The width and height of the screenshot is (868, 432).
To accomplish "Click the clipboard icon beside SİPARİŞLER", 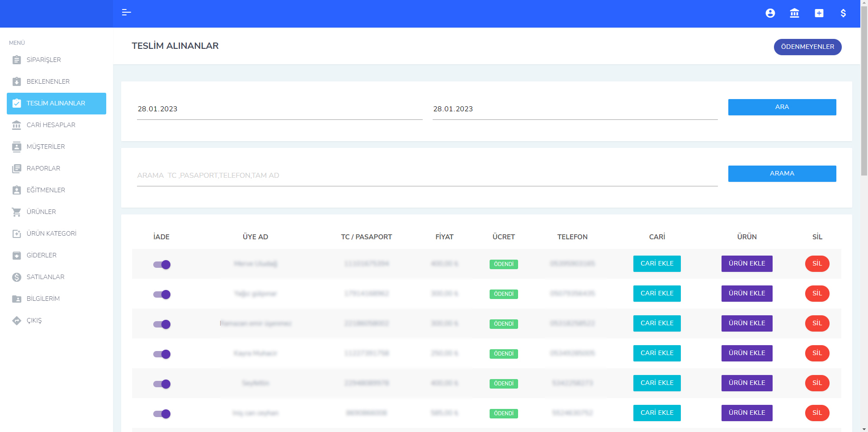I will pyautogui.click(x=17, y=60).
